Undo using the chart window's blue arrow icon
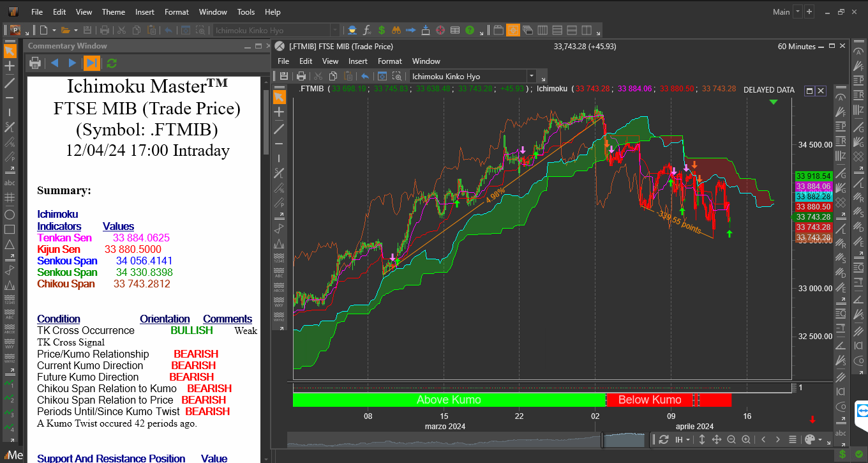The image size is (868, 463). click(365, 76)
